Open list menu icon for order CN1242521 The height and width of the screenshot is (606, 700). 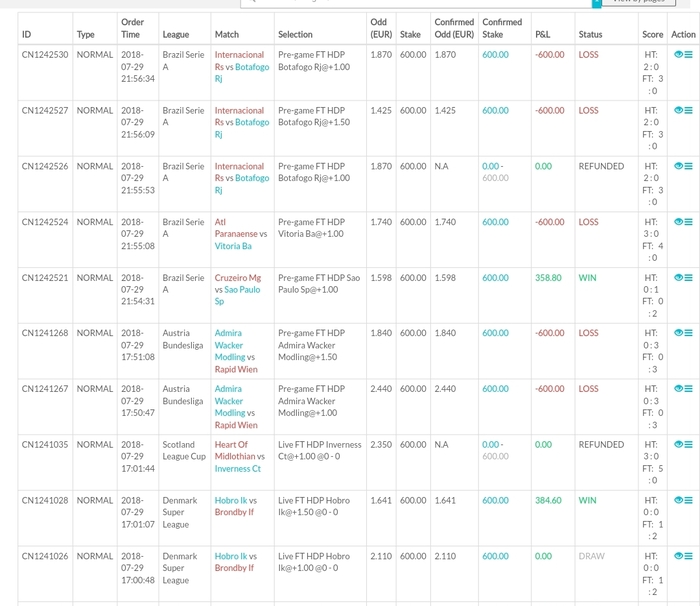click(689, 277)
